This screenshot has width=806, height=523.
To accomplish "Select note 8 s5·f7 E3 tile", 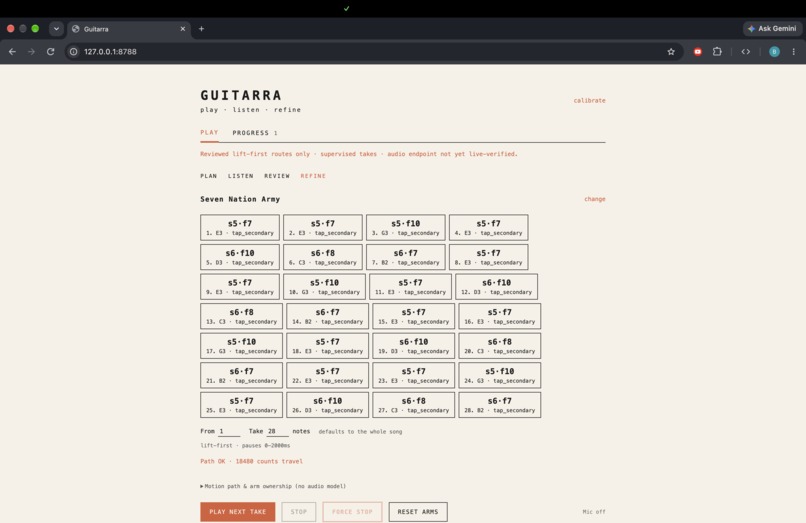I will [x=488, y=257].
